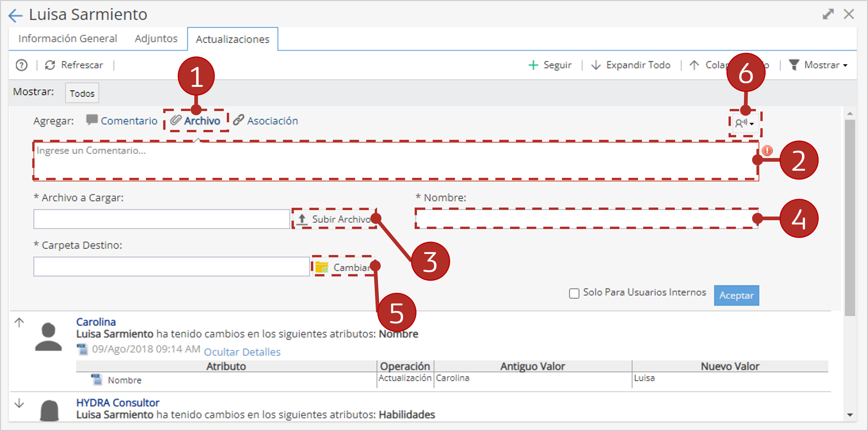
Task: Click the Subir Archivo upload button
Action: coord(334,219)
